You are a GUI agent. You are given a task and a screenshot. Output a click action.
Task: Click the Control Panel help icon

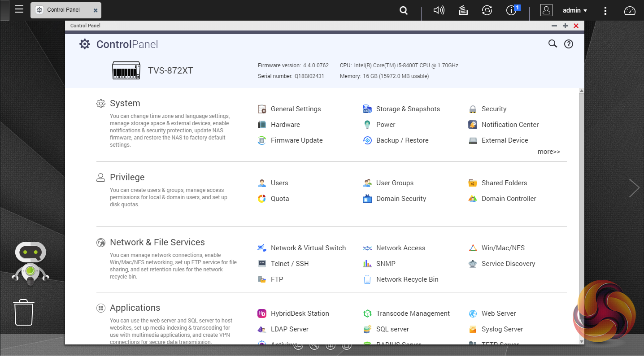(x=569, y=44)
